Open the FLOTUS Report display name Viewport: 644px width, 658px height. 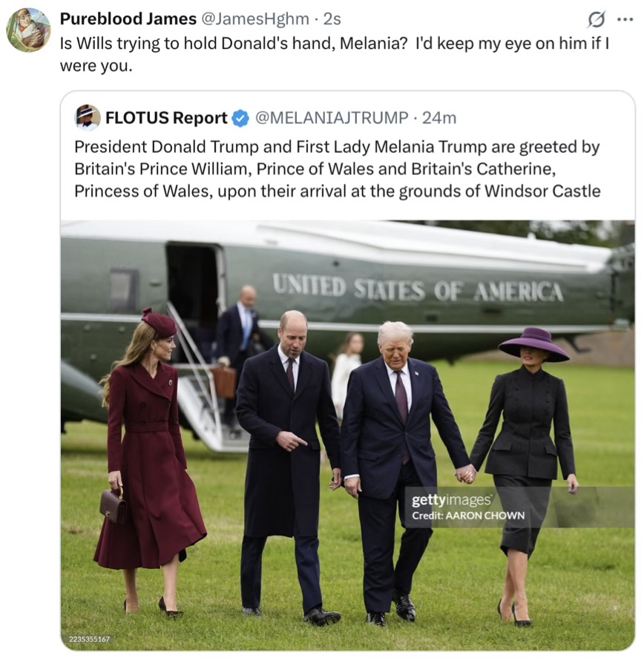click(166, 118)
